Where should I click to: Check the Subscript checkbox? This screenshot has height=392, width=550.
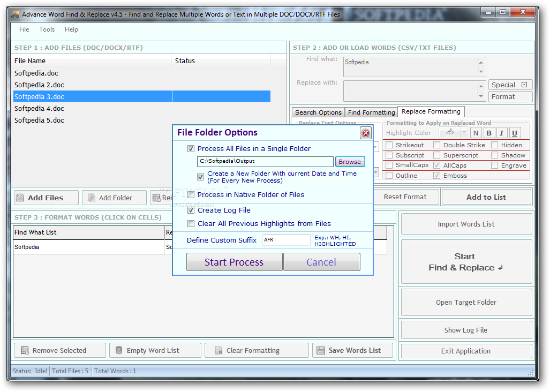389,155
